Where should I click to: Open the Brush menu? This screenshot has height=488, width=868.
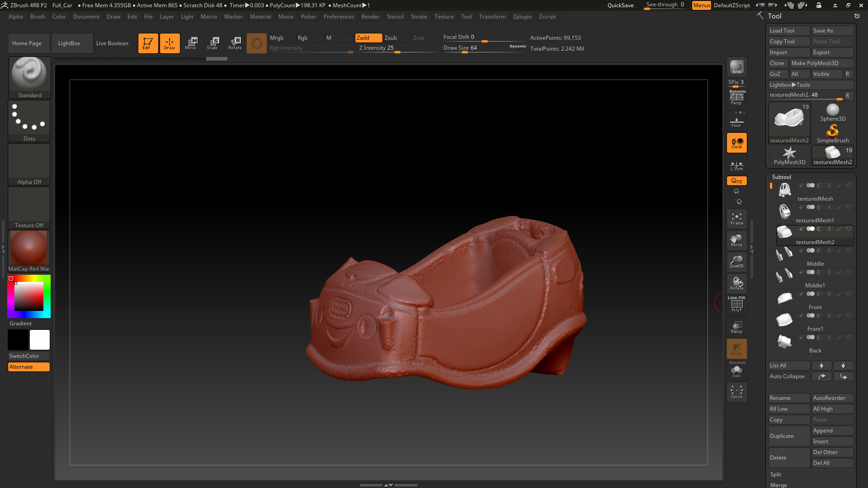[38, 17]
